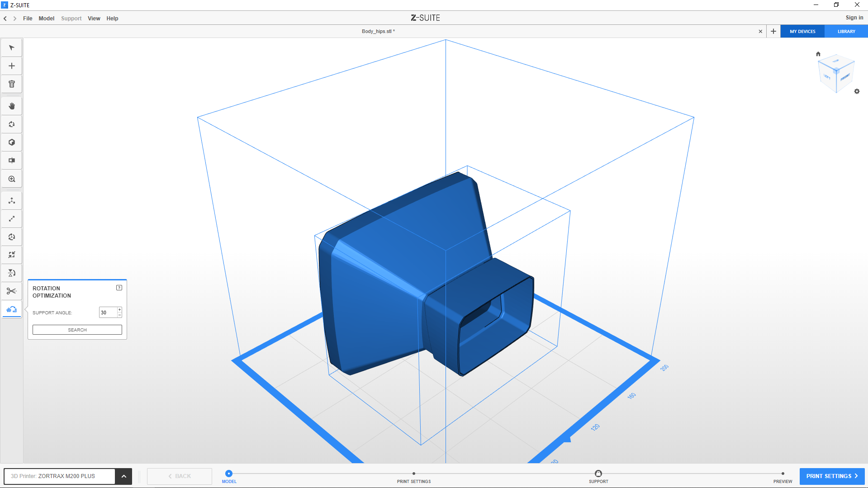The image size is (868, 488).
Task: Open the View menu
Action: (x=94, y=19)
